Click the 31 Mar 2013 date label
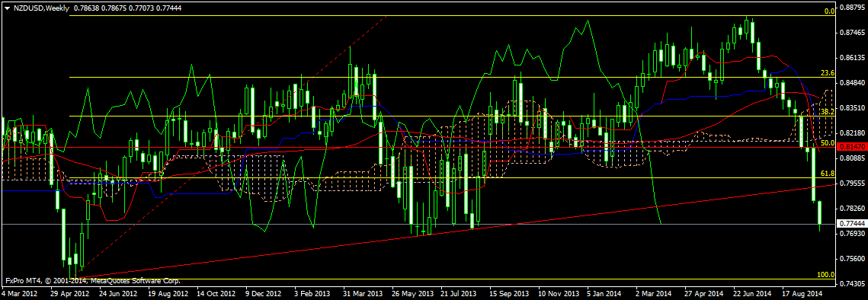This screenshot has width=868, height=300. pos(364,294)
